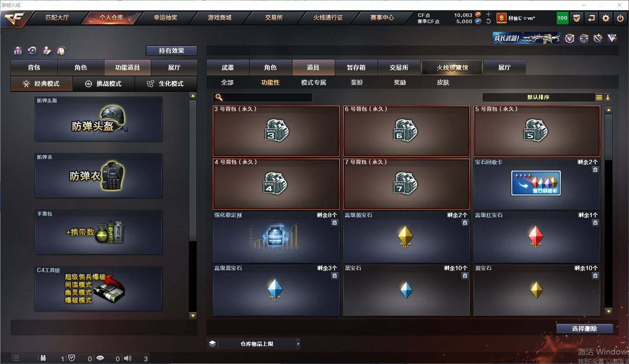Switch to the 武器 tab
This screenshot has width=629, height=364.
(228, 68)
